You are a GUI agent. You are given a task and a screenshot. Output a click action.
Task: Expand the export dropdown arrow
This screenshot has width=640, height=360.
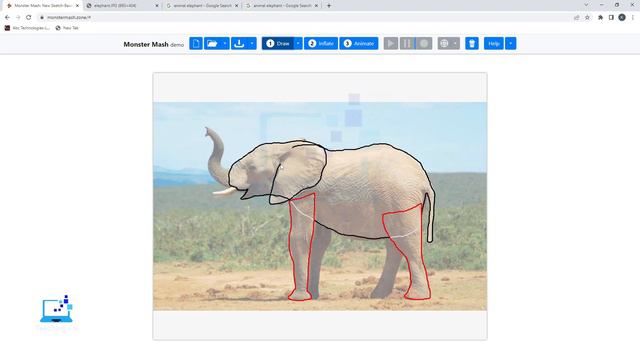click(252, 43)
